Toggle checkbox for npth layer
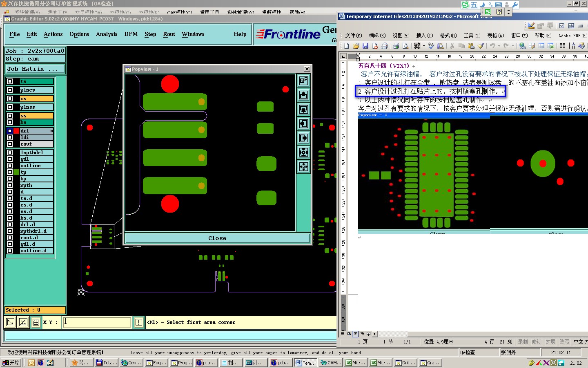The height and width of the screenshot is (368, 588). click(x=10, y=185)
